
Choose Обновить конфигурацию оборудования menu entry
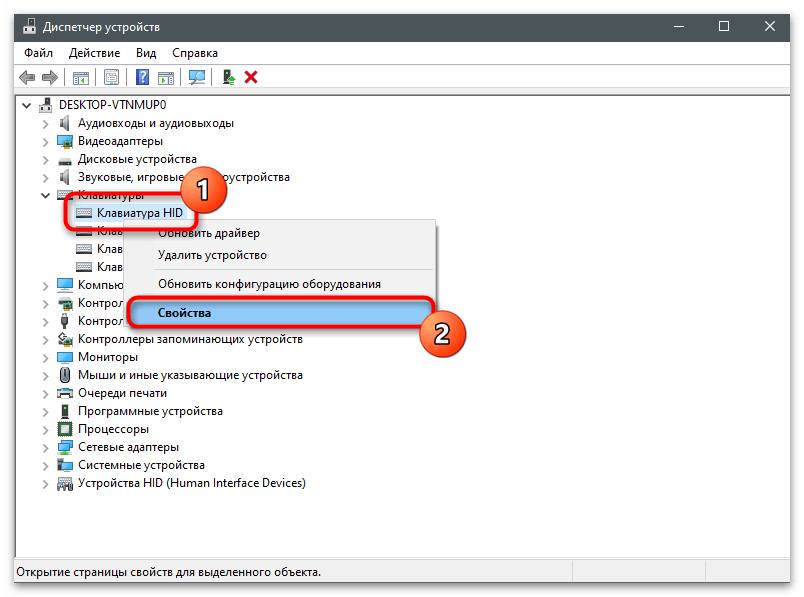click(279, 284)
